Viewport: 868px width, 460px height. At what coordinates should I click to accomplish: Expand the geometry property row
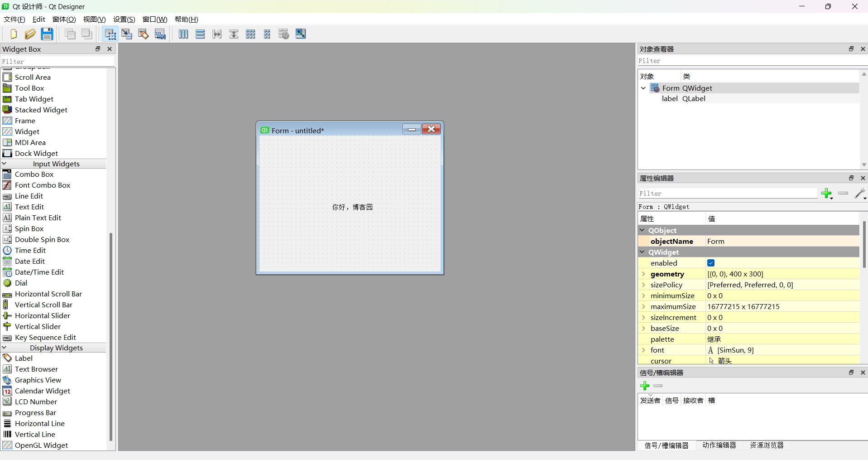click(643, 274)
